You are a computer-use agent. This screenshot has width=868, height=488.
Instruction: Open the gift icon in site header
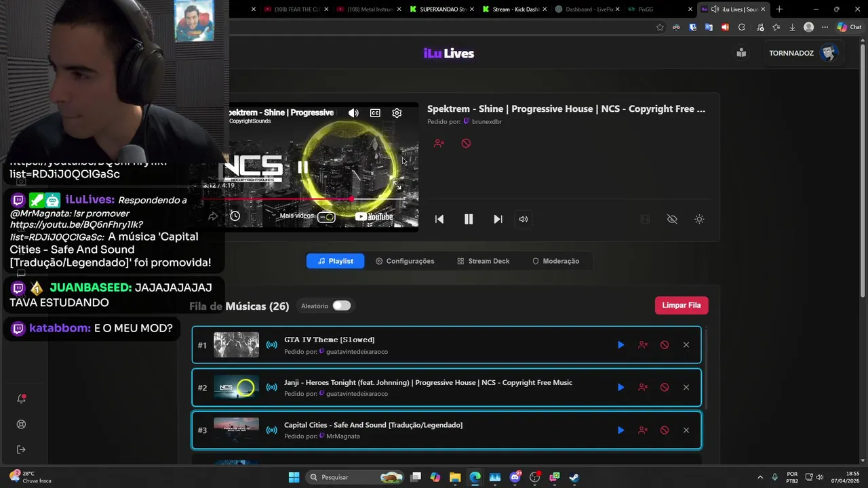point(741,53)
